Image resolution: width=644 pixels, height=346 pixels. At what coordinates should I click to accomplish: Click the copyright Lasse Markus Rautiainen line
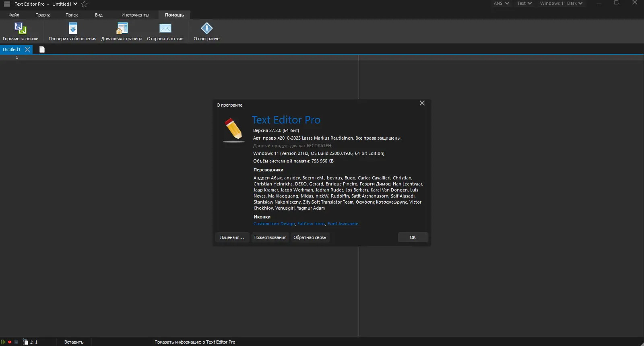click(327, 138)
